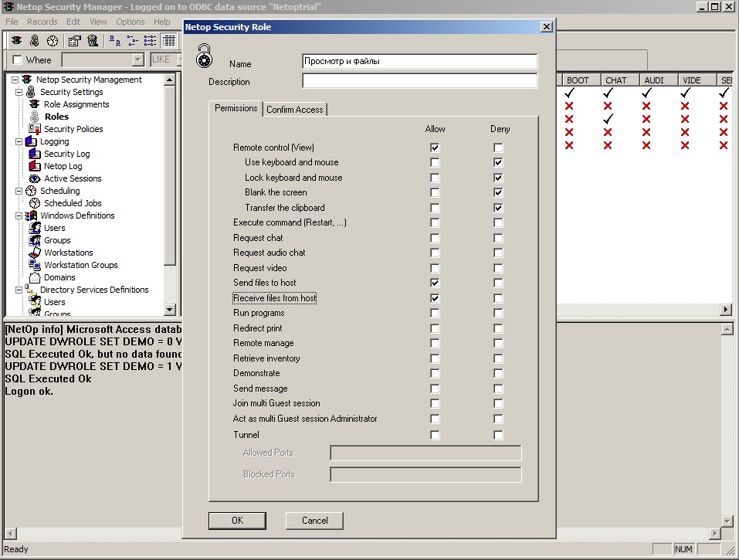Image resolution: width=739 pixels, height=560 pixels.
Task: Uncheck Allow for Send files to host
Action: pos(435,283)
